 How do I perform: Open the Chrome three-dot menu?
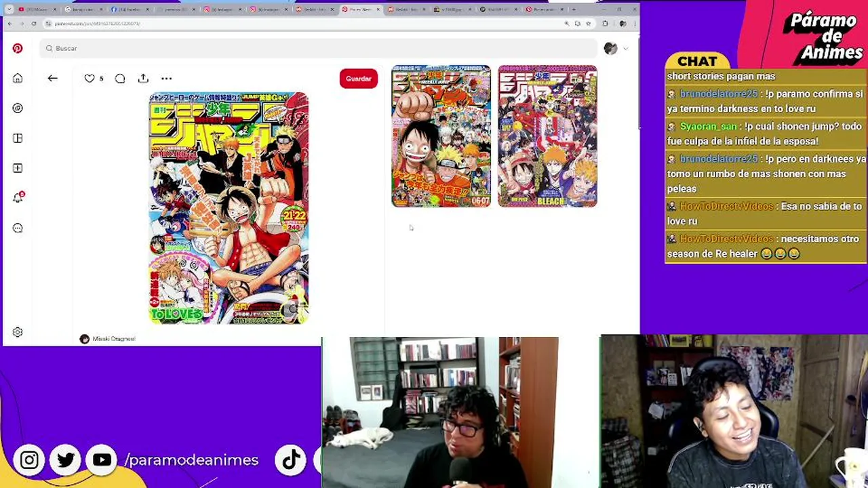(x=633, y=24)
